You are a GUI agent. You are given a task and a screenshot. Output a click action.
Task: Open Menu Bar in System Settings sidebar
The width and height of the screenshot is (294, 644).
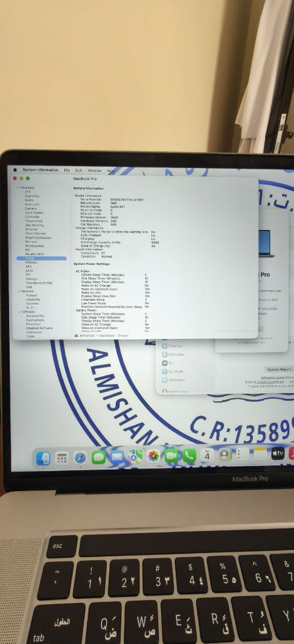173,355
